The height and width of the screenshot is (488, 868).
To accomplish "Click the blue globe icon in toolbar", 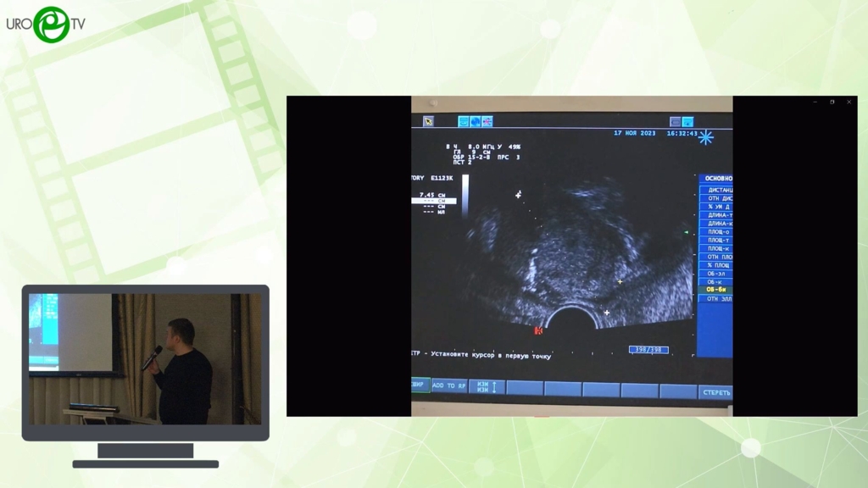I will tap(476, 121).
